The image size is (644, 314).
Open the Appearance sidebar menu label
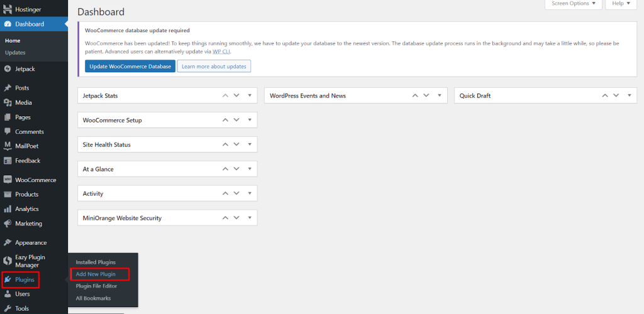pos(31,242)
